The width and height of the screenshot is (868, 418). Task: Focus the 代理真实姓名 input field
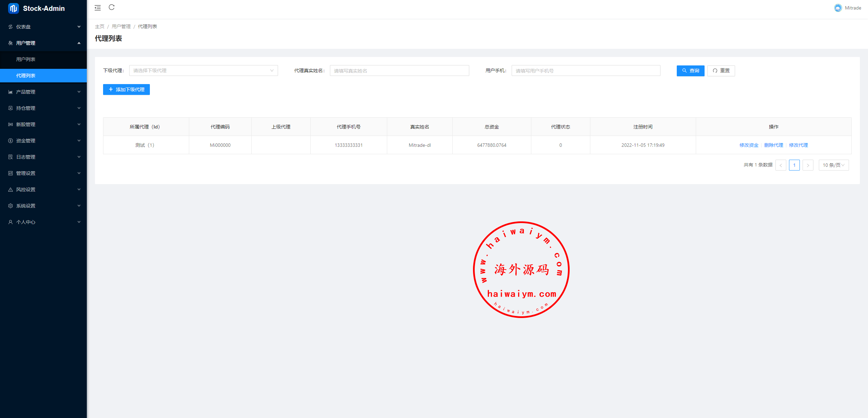(x=399, y=71)
